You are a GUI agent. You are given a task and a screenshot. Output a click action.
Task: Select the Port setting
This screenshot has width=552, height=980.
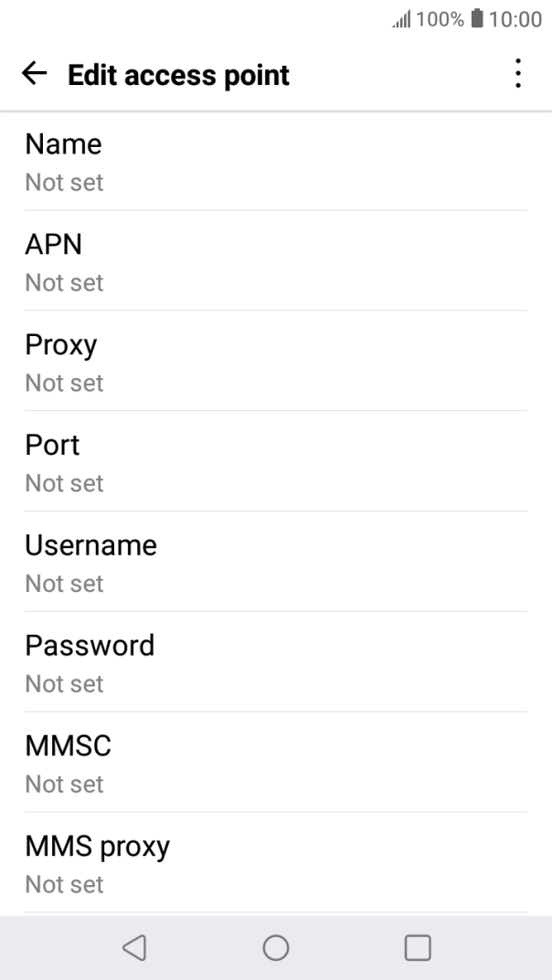(276, 462)
